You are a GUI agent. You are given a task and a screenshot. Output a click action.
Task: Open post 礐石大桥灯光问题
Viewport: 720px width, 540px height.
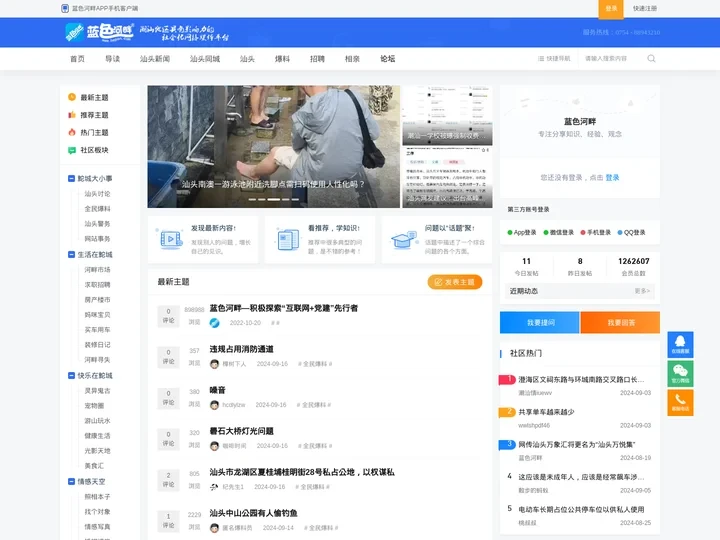click(242, 431)
